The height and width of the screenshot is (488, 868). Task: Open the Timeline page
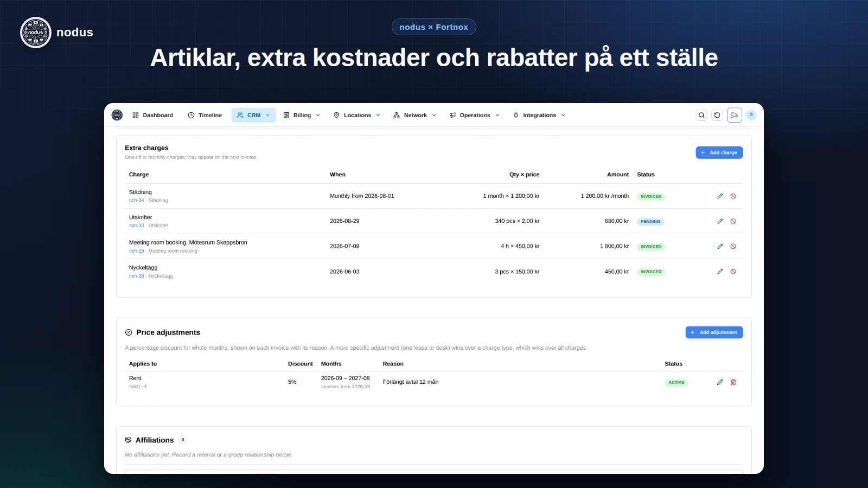coord(205,115)
